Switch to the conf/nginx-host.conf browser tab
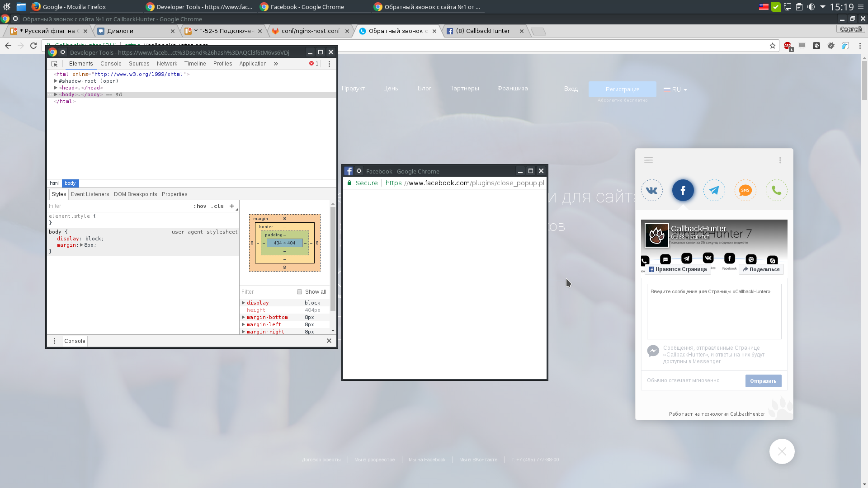This screenshot has width=868, height=488. [x=311, y=31]
